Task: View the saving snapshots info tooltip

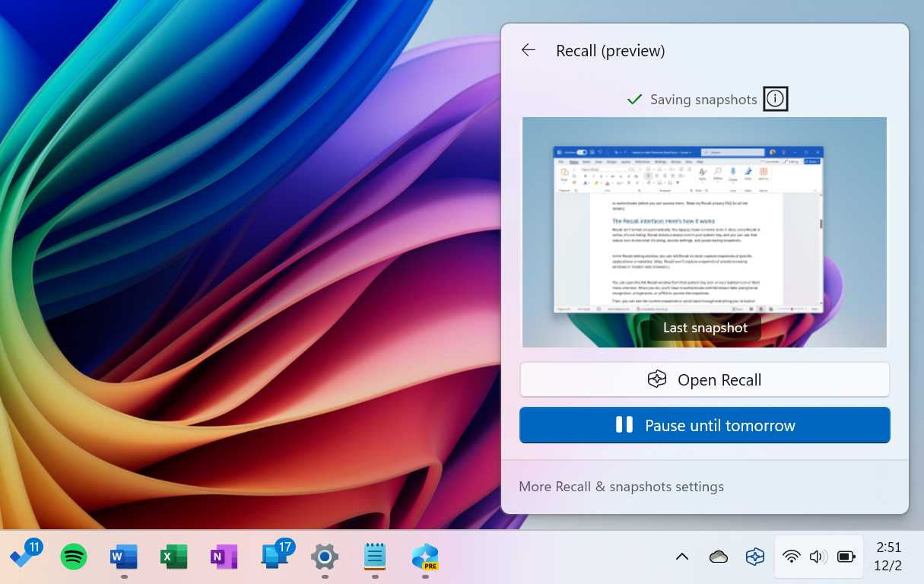Action: [775, 98]
